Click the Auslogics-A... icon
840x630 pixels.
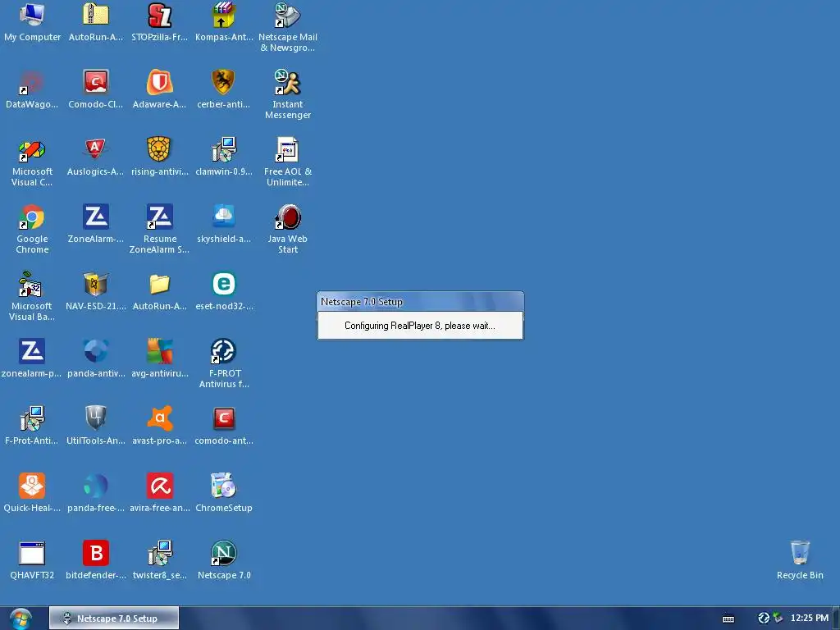[x=96, y=149]
